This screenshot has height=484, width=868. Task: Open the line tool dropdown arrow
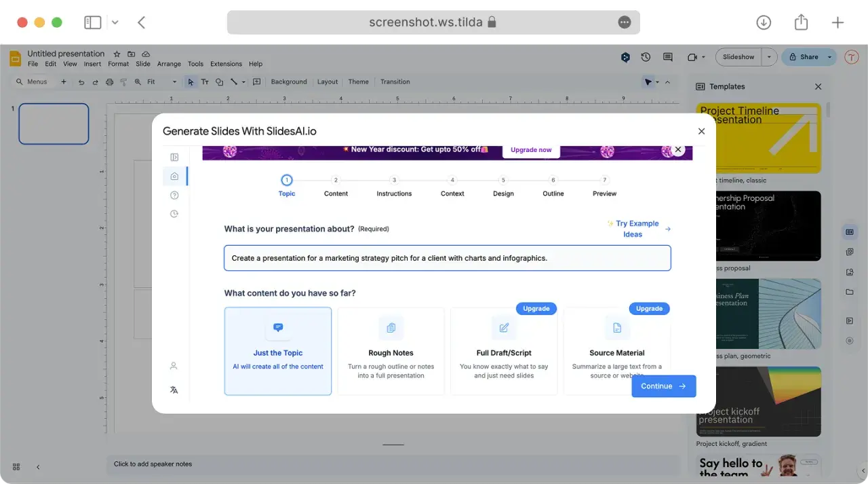pyautogui.click(x=243, y=82)
